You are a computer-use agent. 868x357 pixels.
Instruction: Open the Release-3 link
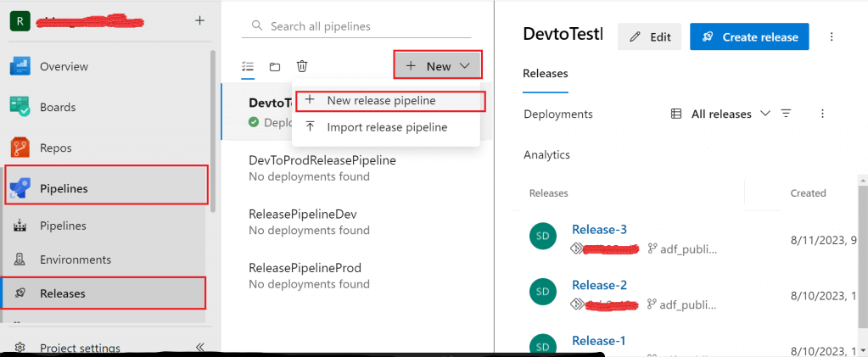click(x=599, y=229)
